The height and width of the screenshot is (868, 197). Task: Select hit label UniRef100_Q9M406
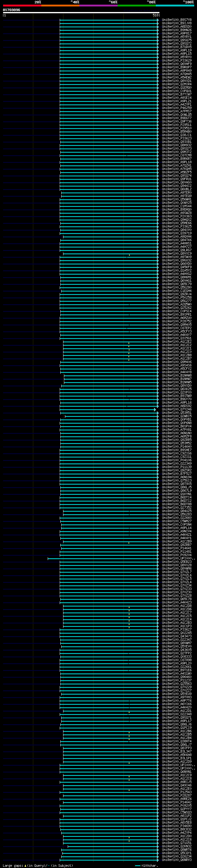(x=176, y=362)
